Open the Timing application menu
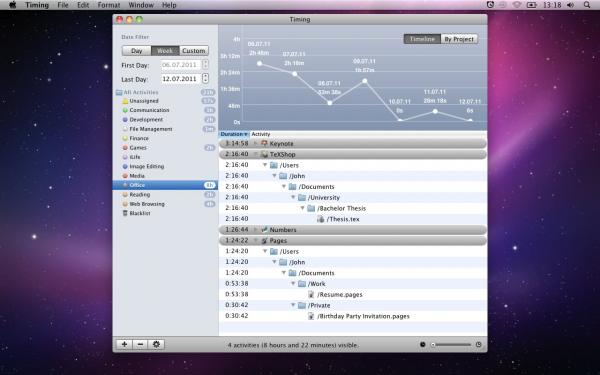Viewport: 600px width, 375px height. [x=37, y=5]
